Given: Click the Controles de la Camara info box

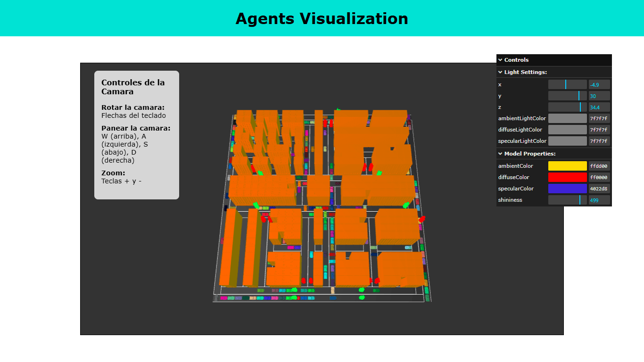Looking at the screenshot, I should [x=136, y=135].
